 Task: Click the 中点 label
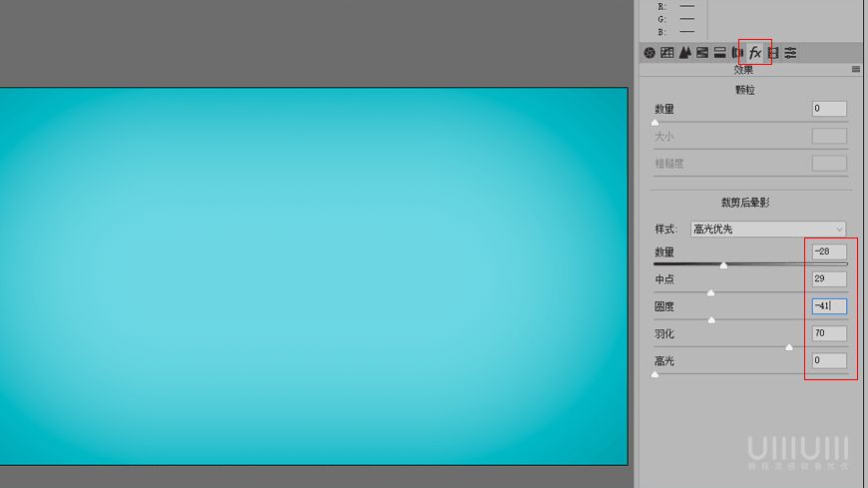[664, 279]
